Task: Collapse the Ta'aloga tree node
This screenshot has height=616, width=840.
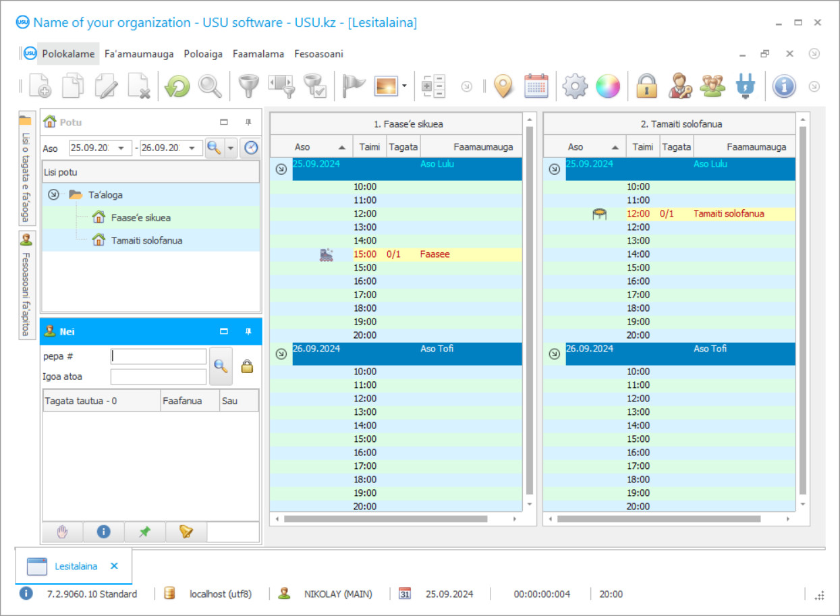Action: 53,194
